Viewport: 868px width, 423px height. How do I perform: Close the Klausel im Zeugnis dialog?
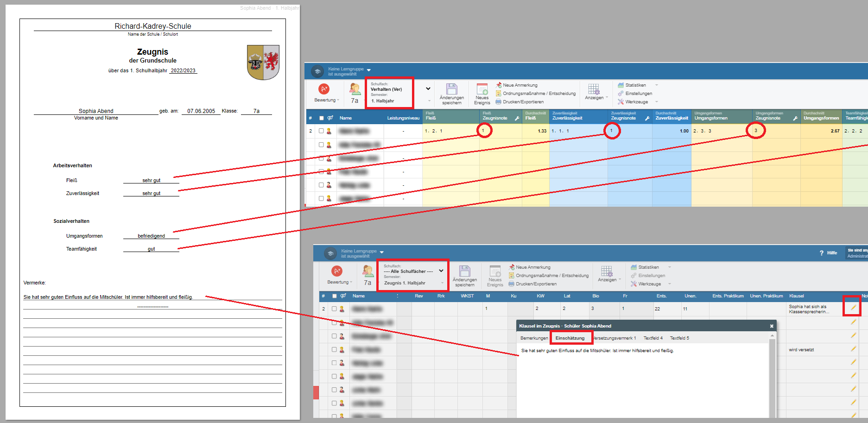tap(772, 326)
